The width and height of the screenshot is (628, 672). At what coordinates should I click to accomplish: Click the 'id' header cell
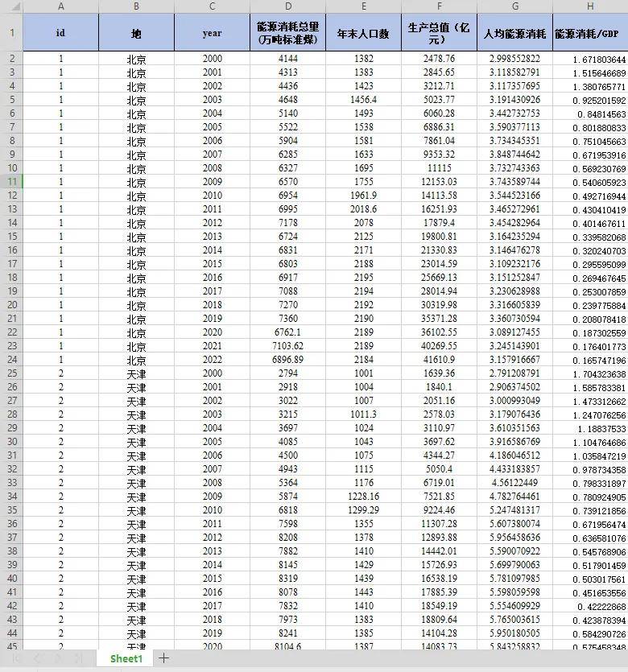(x=61, y=32)
